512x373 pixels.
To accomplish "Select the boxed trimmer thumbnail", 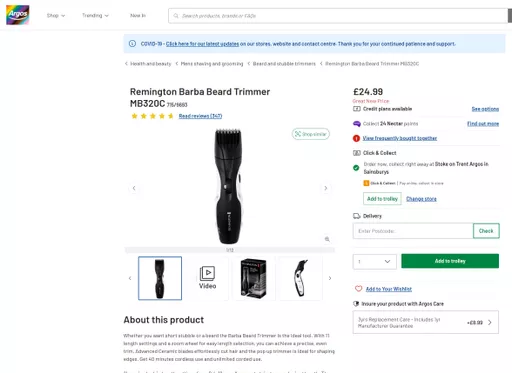I will pos(254,278).
